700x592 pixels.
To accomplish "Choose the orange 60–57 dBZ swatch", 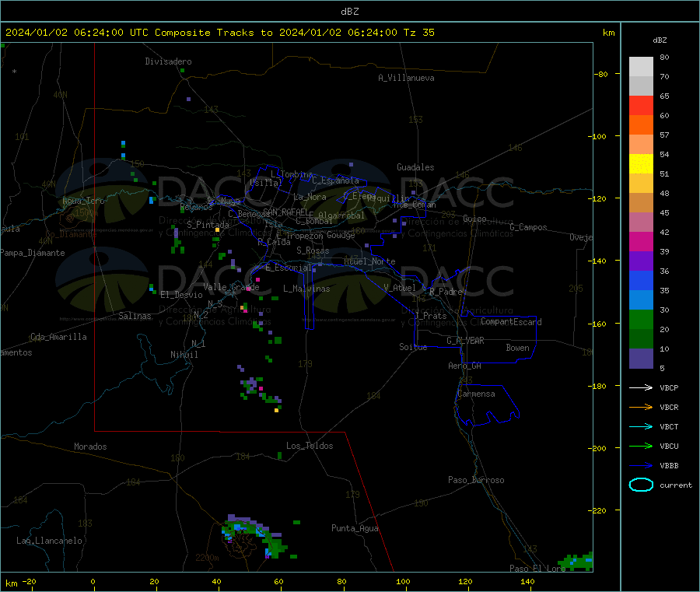I will point(641,125).
